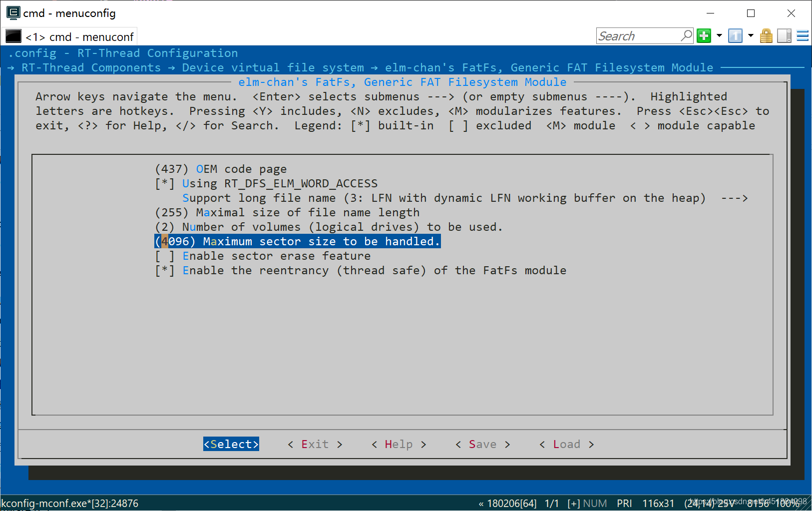The image size is (812, 511).
Task: Click the console tab's black terminal icon
Action: [x=13, y=36]
